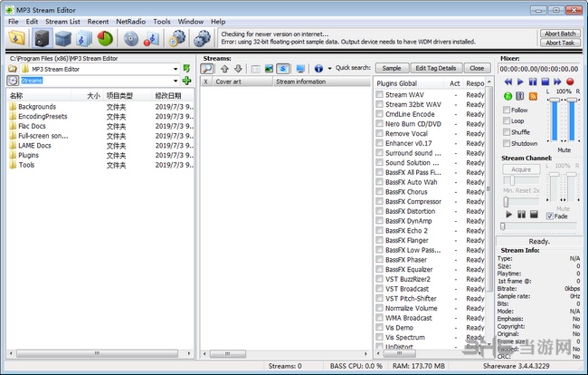Adjust the Mixer right channel volume slider
The image size is (588, 375).
click(x=572, y=100)
